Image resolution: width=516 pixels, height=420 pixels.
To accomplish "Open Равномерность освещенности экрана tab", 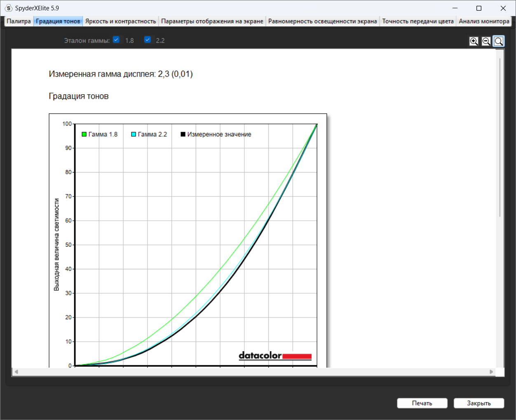I will pyautogui.click(x=323, y=21).
